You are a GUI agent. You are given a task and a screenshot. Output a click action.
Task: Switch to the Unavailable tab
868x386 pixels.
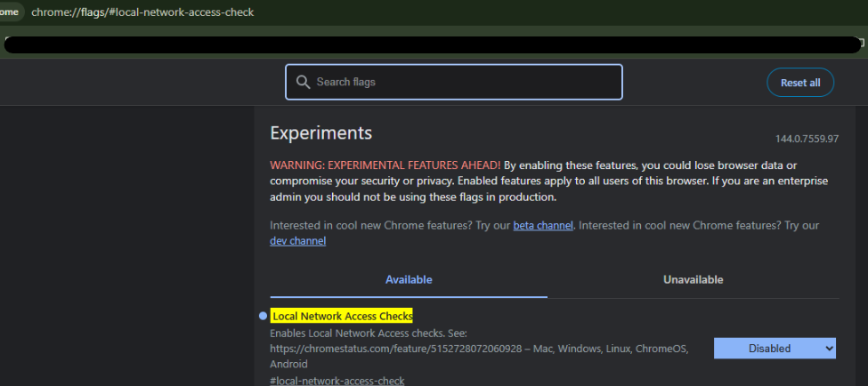tap(693, 279)
